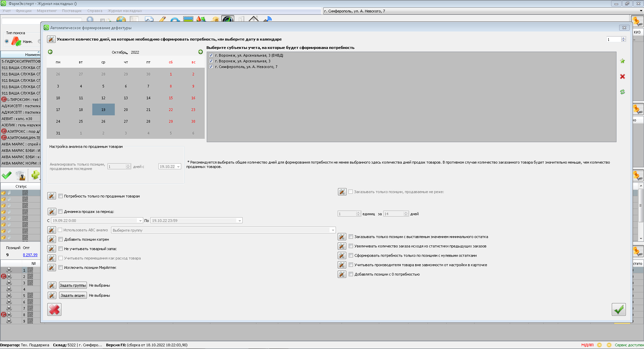
Task: Click the red X cancel button
Action: click(x=54, y=309)
